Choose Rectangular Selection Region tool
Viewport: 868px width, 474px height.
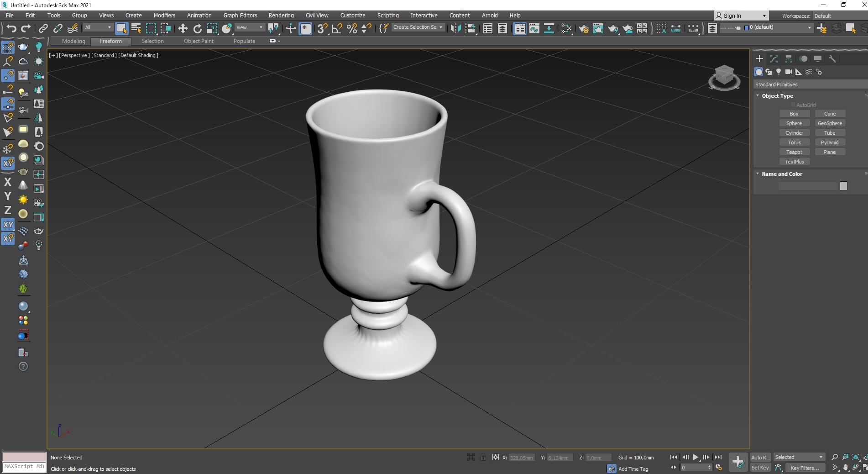(x=151, y=28)
